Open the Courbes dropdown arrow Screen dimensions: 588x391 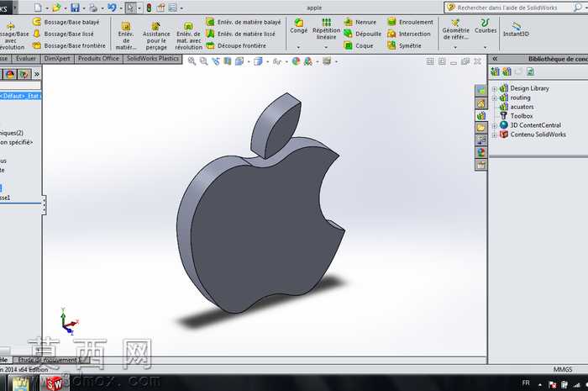pyautogui.click(x=486, y=47)
